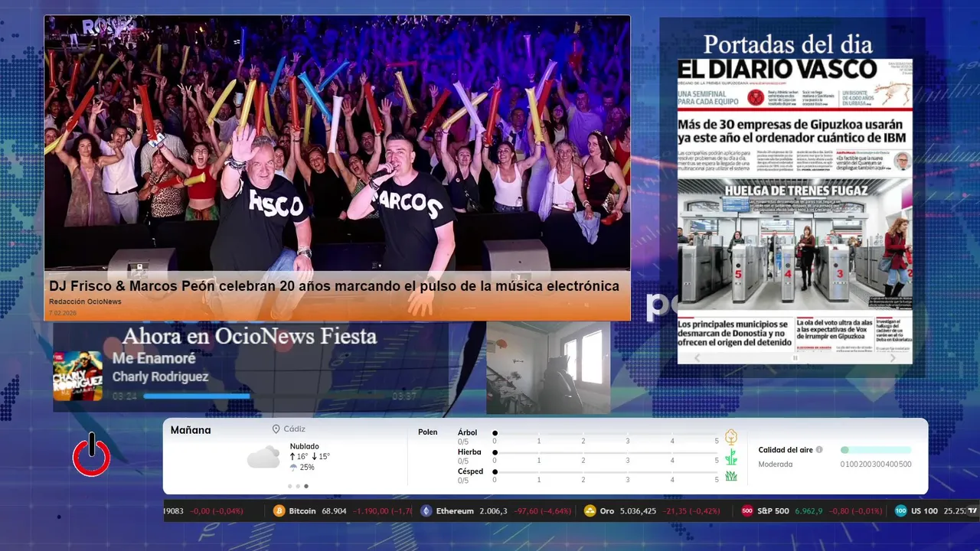Go to previous newspaper front page
This screenshot has height=551, width=980.
(697, 357)
